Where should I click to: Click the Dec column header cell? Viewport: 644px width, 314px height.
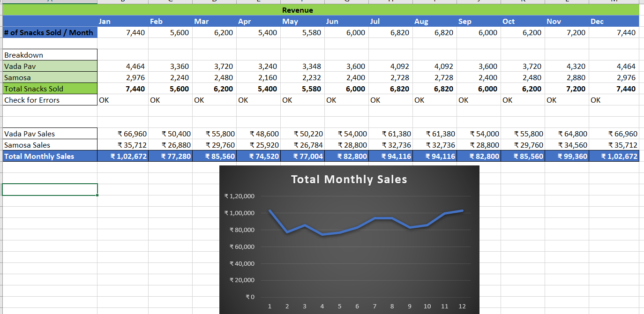[614, 21]
